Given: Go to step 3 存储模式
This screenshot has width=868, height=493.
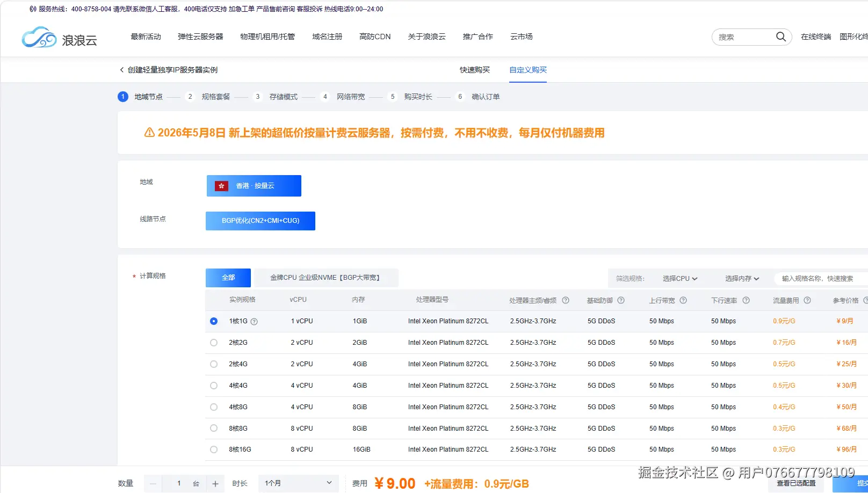Looking at the screenshot, I should point(276,97).
